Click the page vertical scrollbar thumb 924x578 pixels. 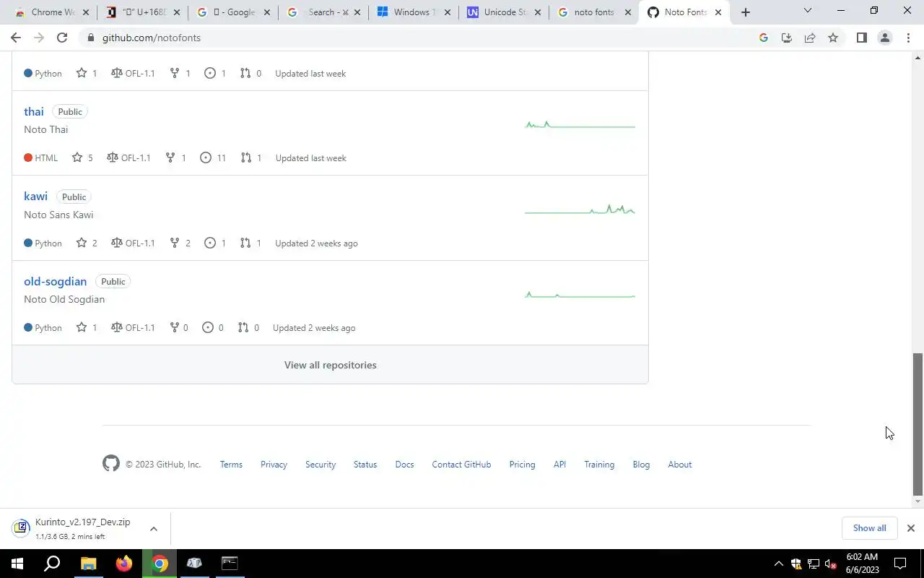click(x=918, y=424)
